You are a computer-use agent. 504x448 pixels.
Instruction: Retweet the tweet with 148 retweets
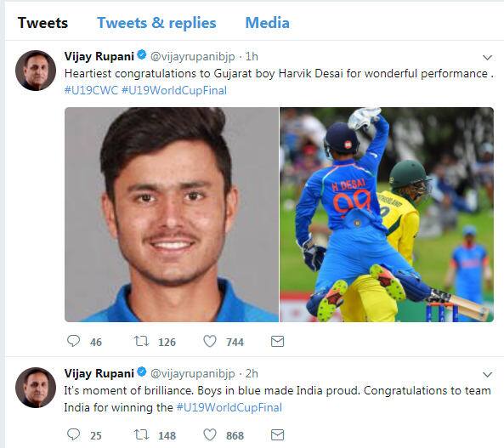click(141, 434)
